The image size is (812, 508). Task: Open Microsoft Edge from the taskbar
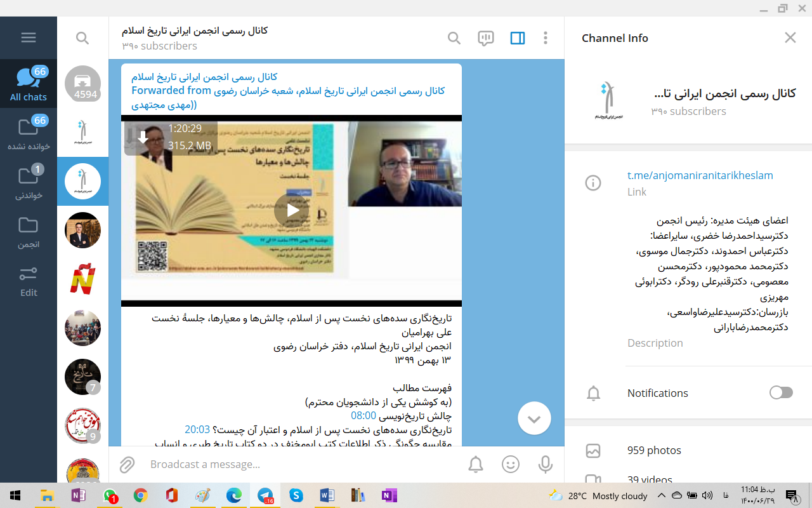coord(233,495)
